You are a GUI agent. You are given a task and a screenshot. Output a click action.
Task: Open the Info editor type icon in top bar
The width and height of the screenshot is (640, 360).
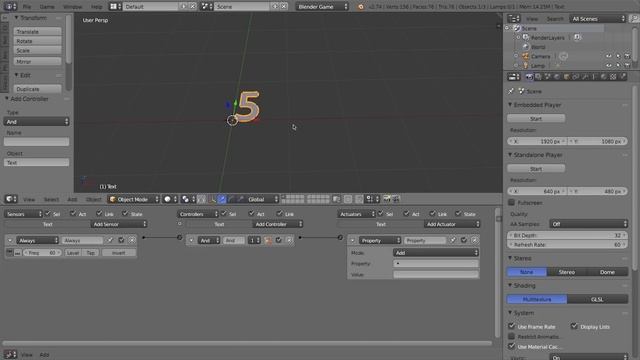pyautogui.click(x=10, y=7)
